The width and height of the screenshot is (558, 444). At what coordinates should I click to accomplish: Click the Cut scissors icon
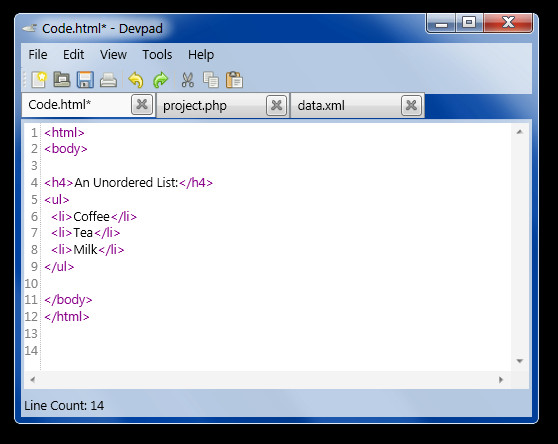(x=188, y=80)
